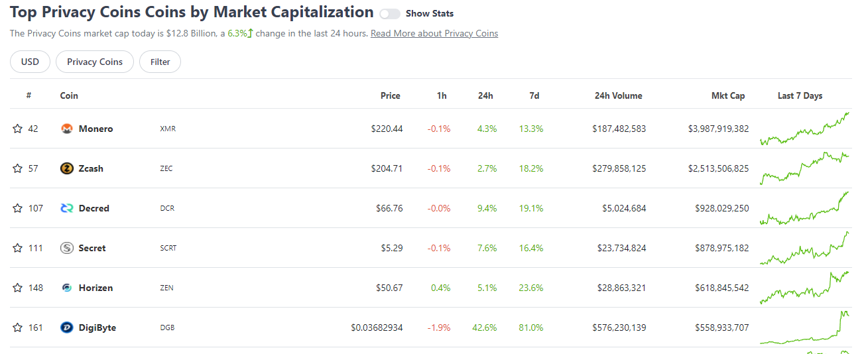Star Zcash as a favorite
This screenshot has width=868, height=354.
tap(17, 168)
